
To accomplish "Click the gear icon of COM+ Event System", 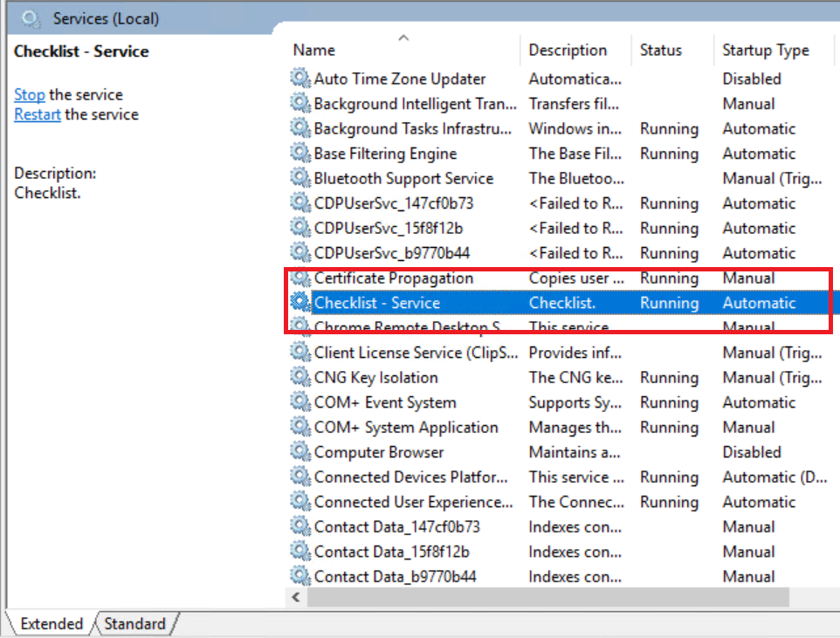I will (300, 401).
